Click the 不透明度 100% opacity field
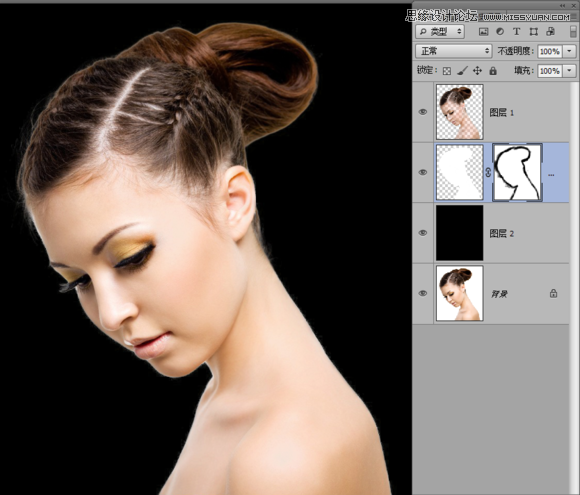 tap(550, 51)
